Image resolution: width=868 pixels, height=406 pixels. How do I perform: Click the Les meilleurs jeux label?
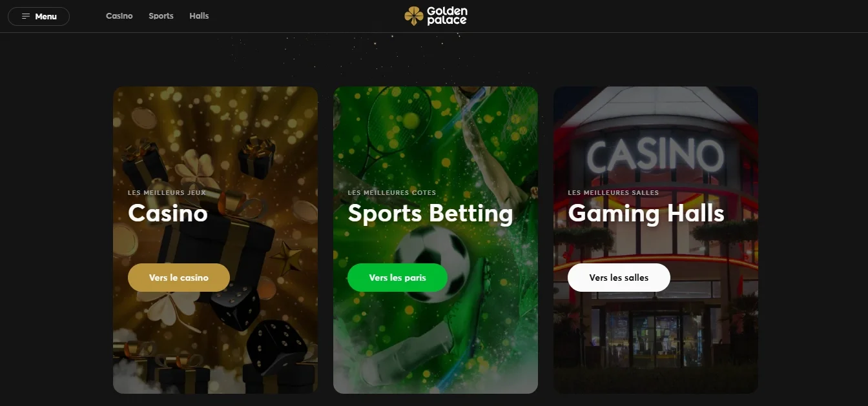pos(167,193)
